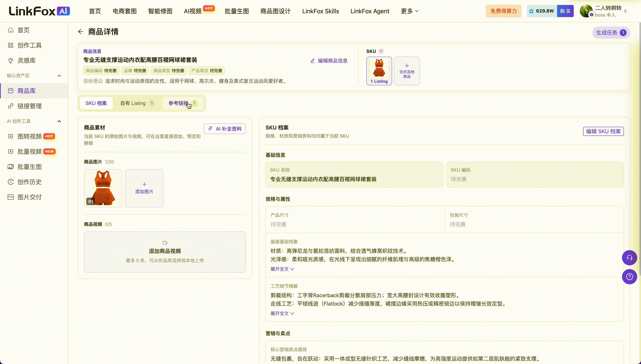This screenshot has height=364, width=641.
Task: Click the 包装尺寸 待完善 cell
Action: (534, 220)
